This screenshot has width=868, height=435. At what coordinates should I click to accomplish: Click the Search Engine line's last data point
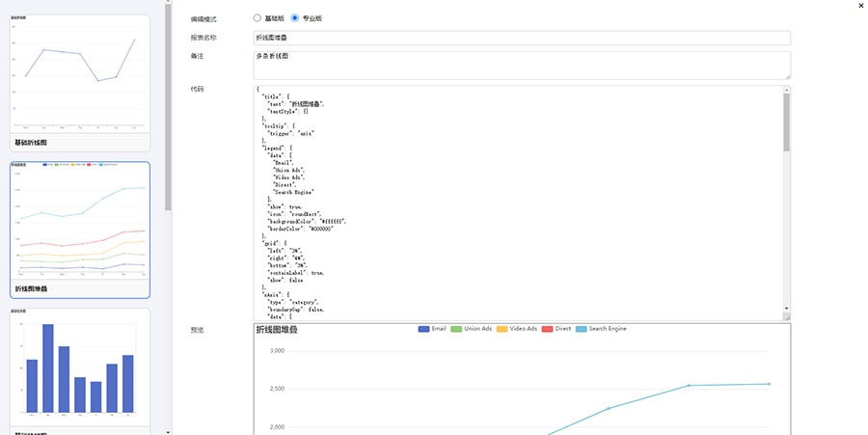pyautogui.click(x=769, y=384)
